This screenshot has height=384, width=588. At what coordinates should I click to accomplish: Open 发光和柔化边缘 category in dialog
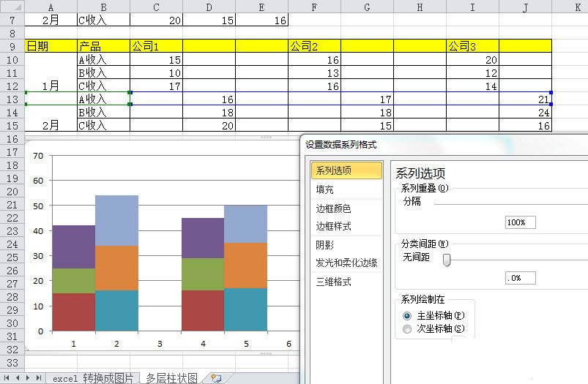pos(346,263)
